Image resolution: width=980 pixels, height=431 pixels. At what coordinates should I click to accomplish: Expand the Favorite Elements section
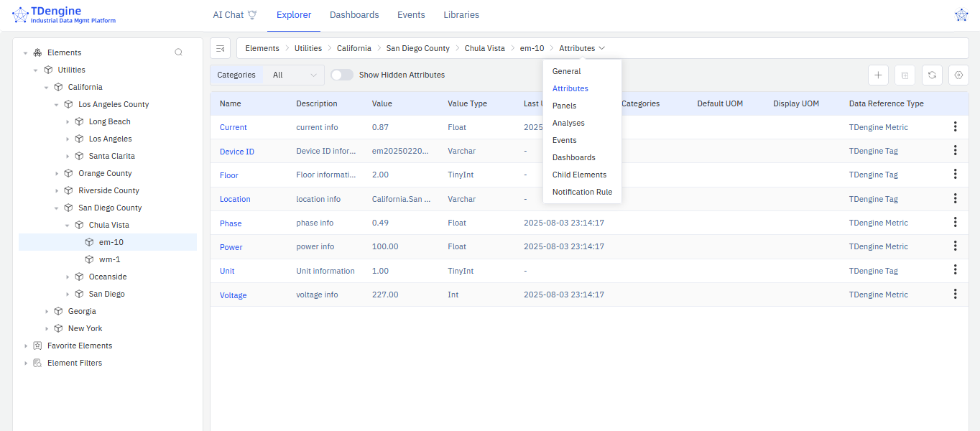27,346
